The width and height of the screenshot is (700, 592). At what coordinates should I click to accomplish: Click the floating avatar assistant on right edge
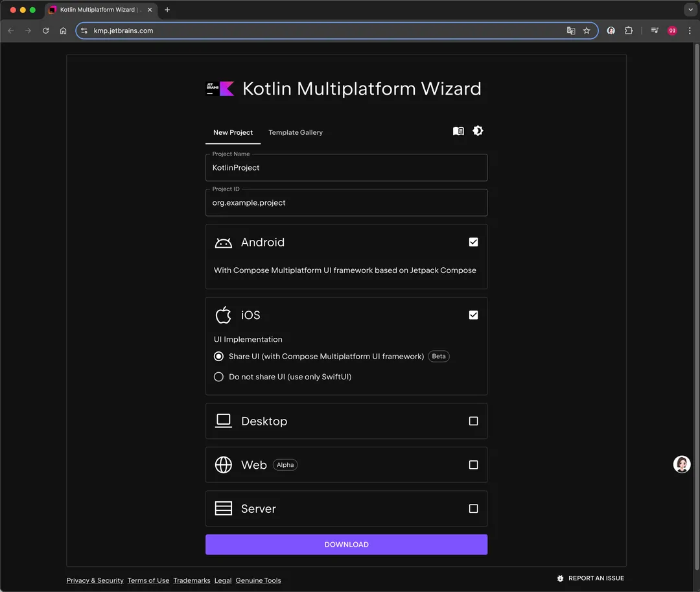click(x=682, y=464)
